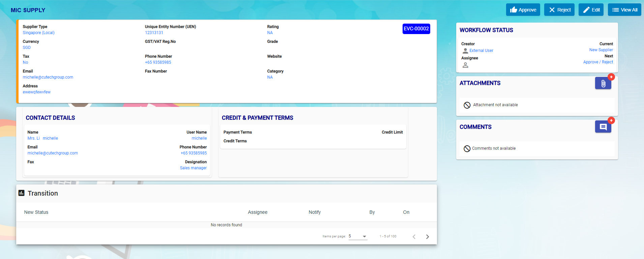Edit the supplier record
644x259 pixels.
(x=591, y=10)
